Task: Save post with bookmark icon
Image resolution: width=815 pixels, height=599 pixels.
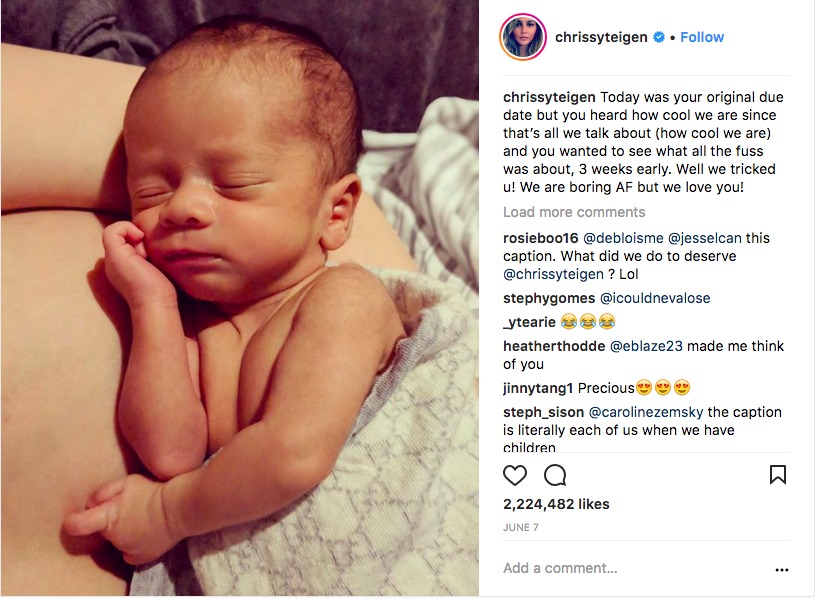Action: (778, 475)
